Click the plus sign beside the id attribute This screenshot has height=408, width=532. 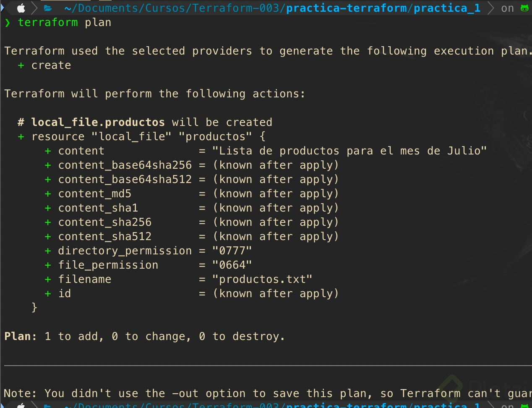pyautogui.click(x=48, y=294)
